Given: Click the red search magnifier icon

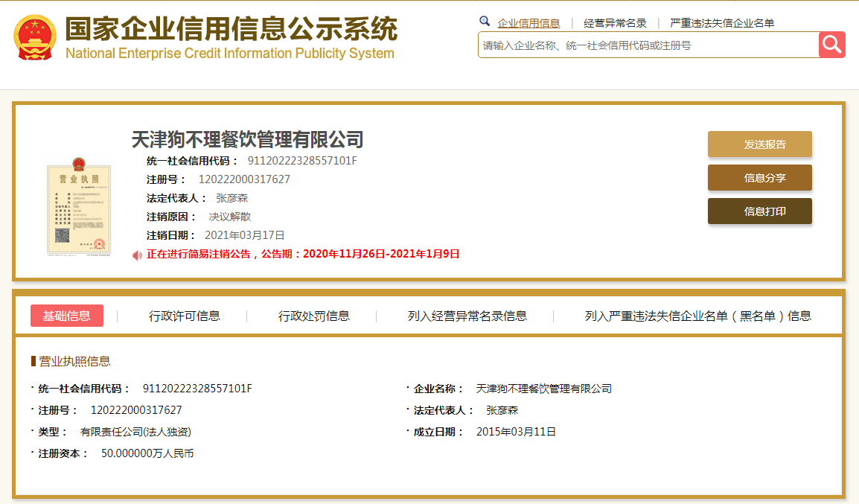Looking at the screenshot, I should pyautogui.click(x=831, y=45).
